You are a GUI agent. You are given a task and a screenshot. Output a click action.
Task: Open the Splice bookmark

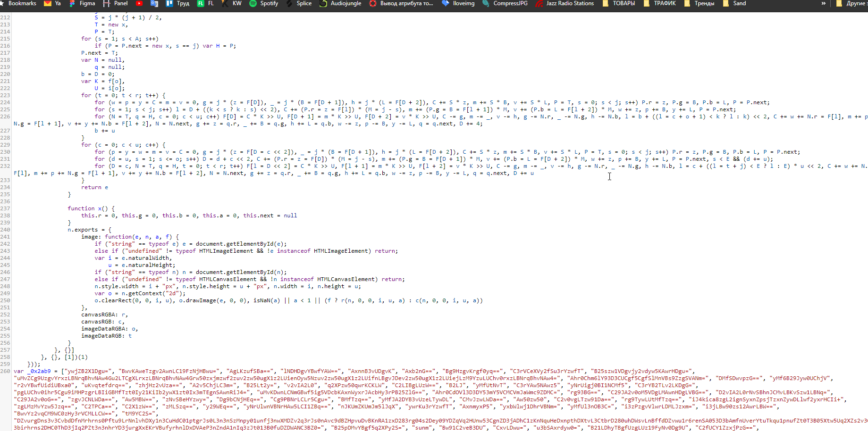pyautogui.click(x=299, y=3)
